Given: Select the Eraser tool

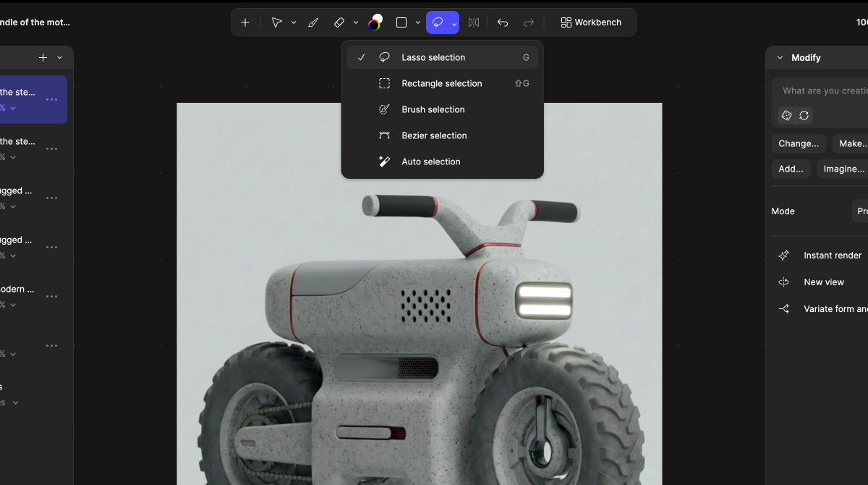Looking at the screenshot, I should coord(339,22).
